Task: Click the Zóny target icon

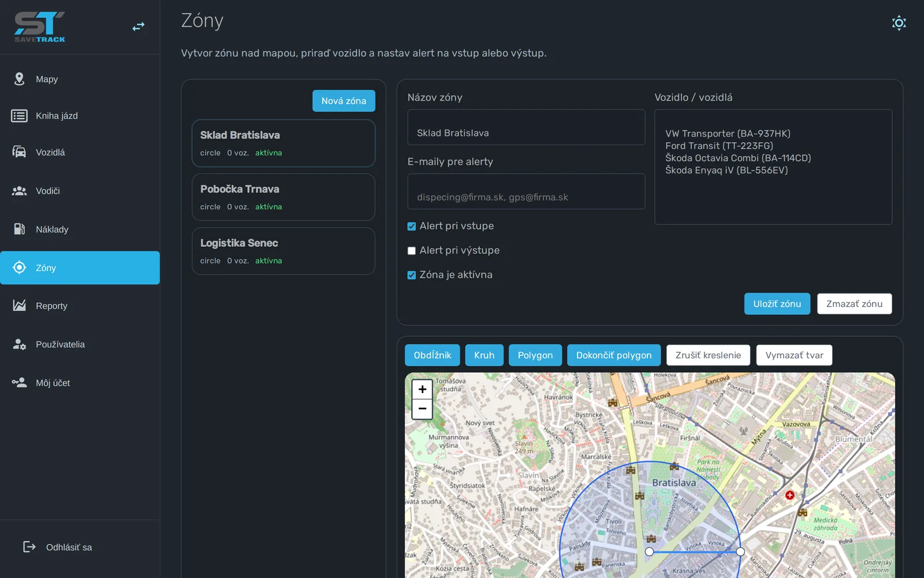Action: point(19,267)
